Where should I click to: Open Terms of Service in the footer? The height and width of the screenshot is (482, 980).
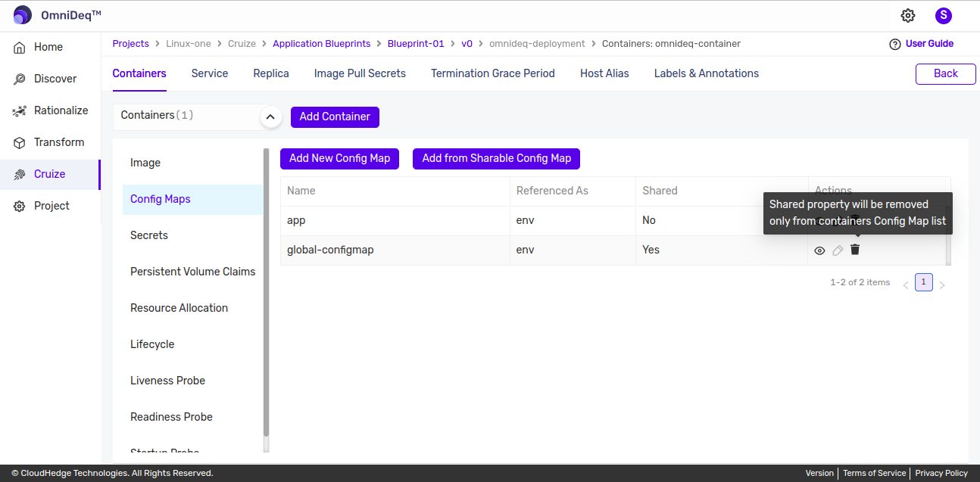874,473
